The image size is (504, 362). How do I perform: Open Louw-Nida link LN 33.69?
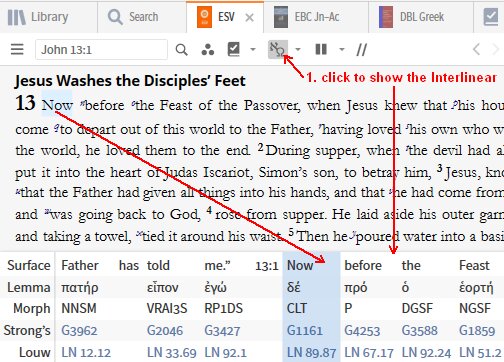click(172, 353)
